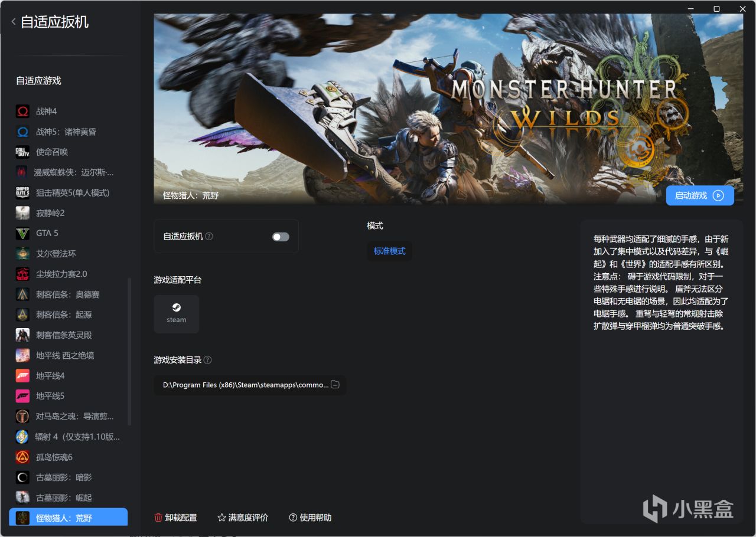Choose the 地平线5 game icon

[22, 396]
